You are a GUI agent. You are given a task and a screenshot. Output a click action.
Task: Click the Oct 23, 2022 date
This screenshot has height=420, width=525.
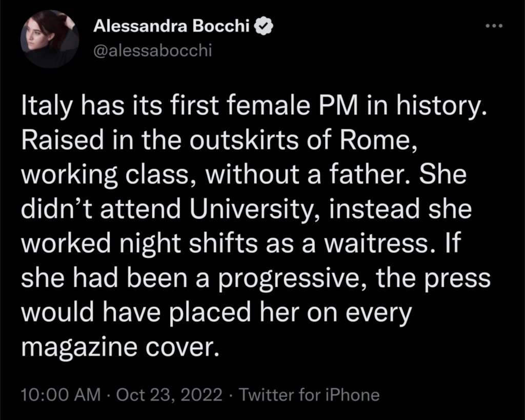(x=170, y=395)
